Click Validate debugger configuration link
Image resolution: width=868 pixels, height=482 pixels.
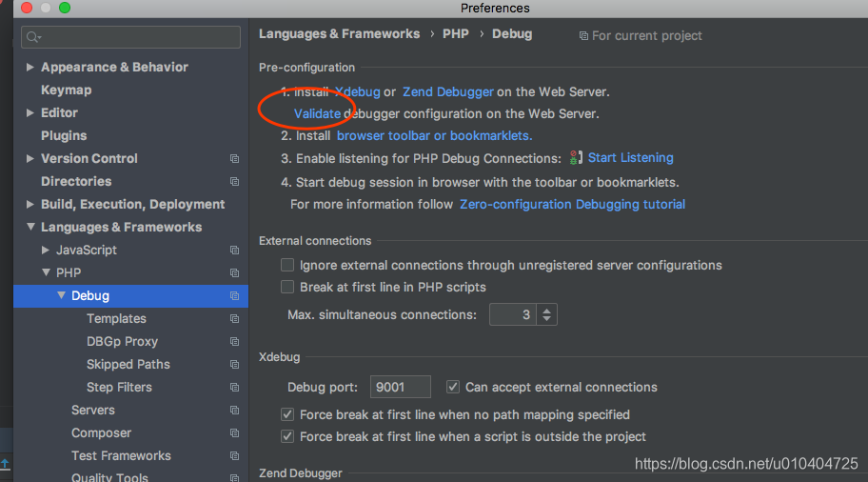pyautogui.click(x=317, y=113)
